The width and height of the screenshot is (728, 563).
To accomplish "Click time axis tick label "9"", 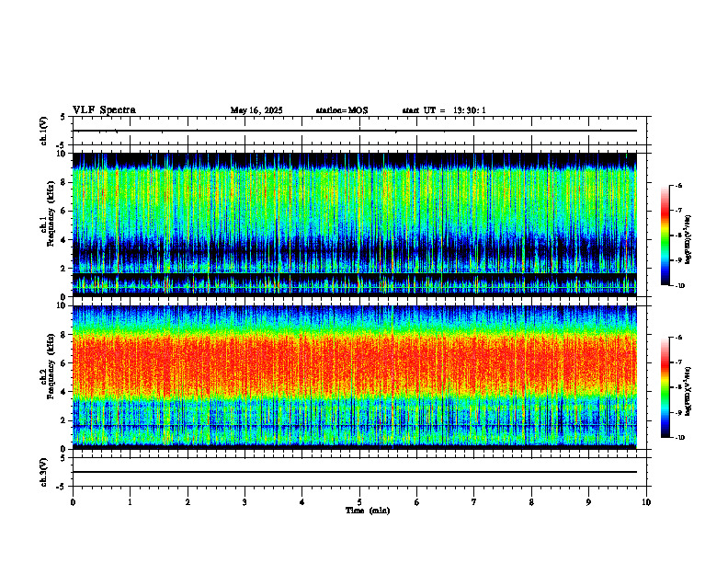I will tap(588, 502).
